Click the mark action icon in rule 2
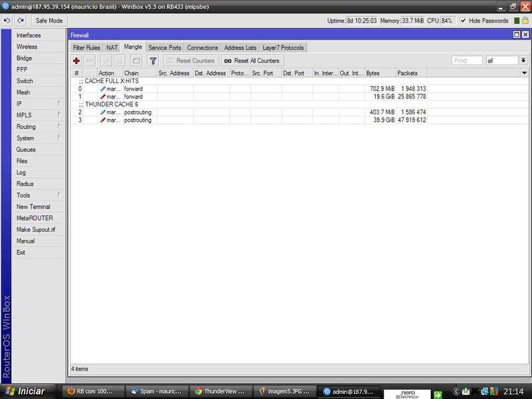532x399 pixels. point(102,112)
